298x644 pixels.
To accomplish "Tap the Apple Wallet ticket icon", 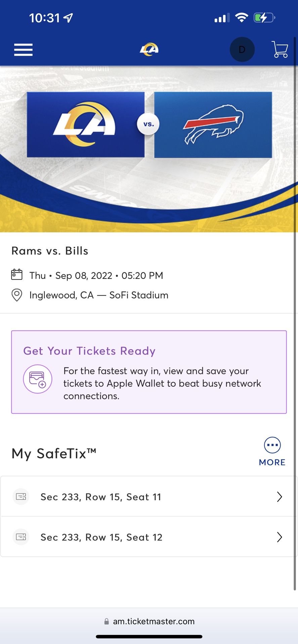I will (37, 379).
